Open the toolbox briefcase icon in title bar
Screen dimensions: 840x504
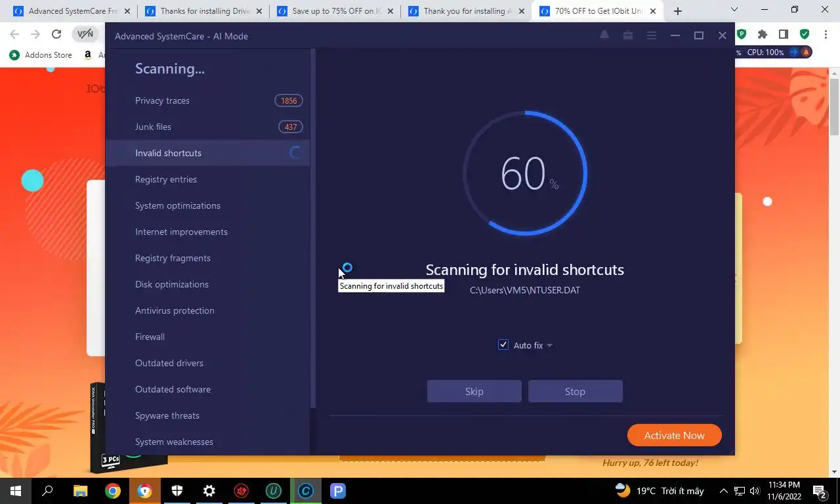(628, 35)
